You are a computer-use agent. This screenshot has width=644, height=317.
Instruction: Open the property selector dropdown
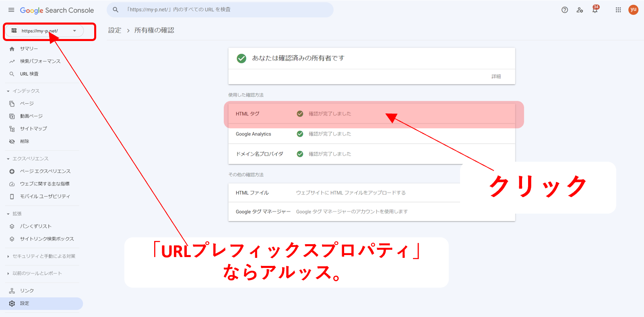tap(44, 31)
